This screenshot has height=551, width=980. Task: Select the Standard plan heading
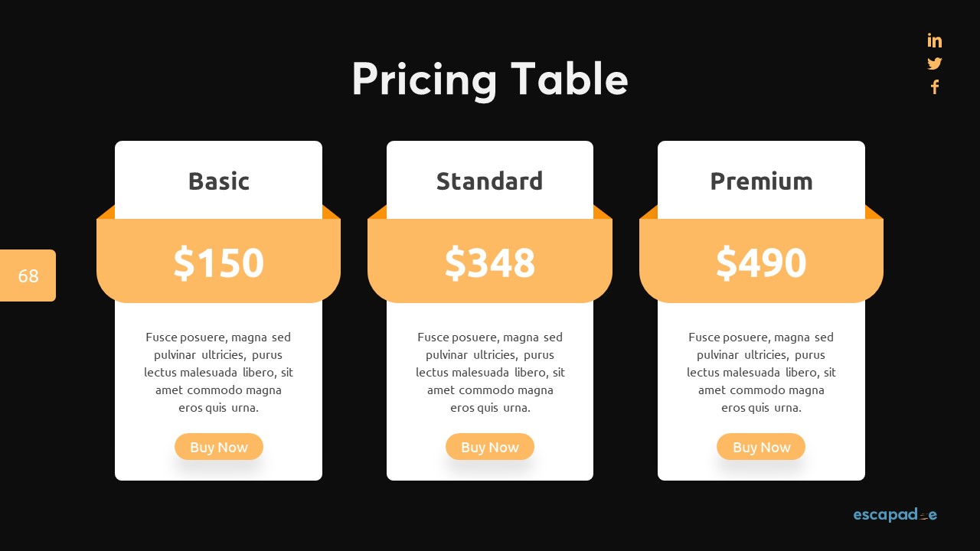[490, 181]
